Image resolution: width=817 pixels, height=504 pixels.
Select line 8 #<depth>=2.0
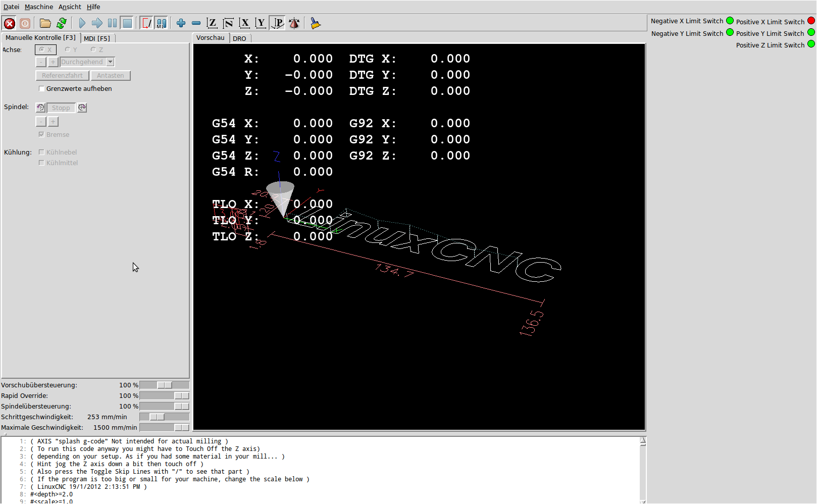52,494
